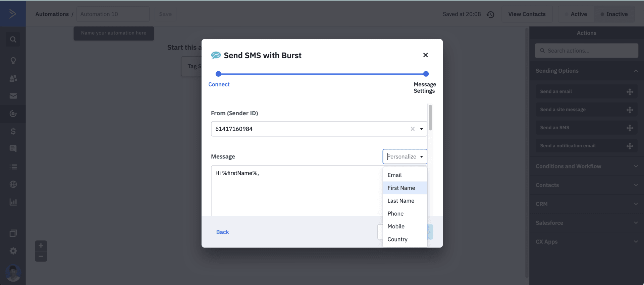Open user profile avatar

click(x=13, y=273)
